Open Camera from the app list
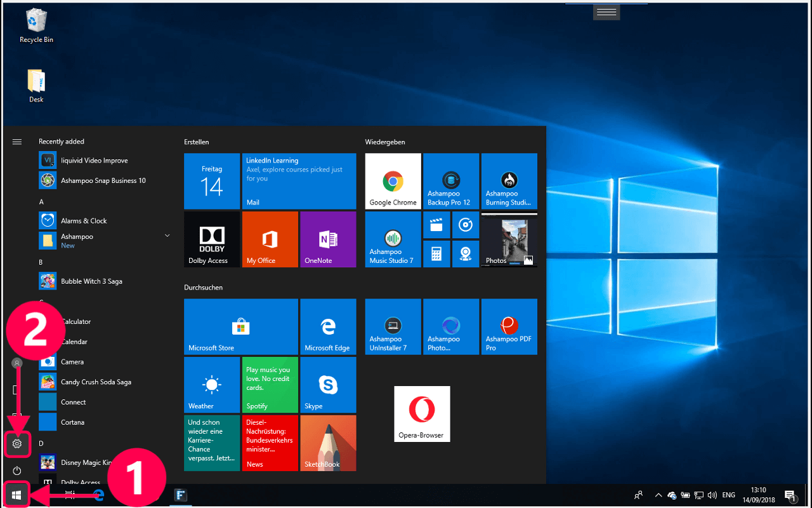The width and height of the screenshot is (812, 508). (x=105, y=362)
